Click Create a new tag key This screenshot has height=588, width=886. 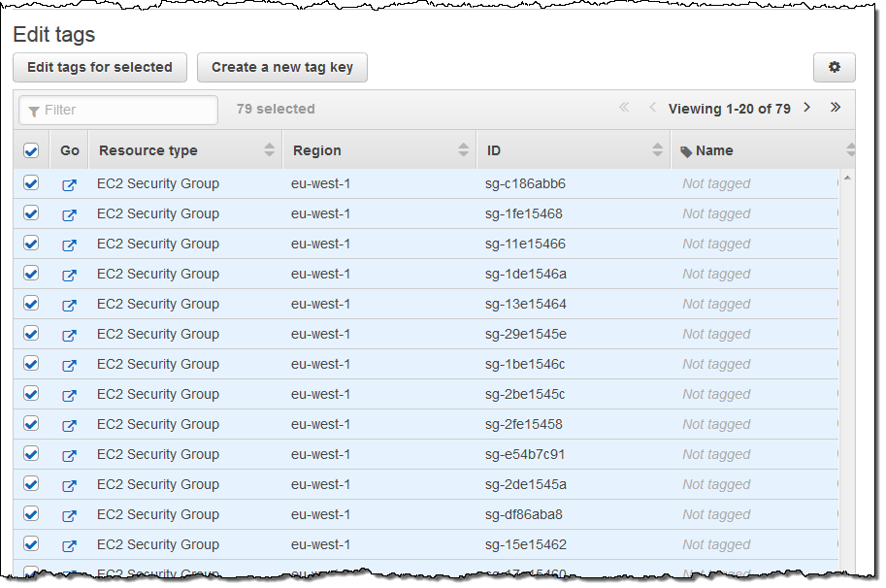point(282,68)
